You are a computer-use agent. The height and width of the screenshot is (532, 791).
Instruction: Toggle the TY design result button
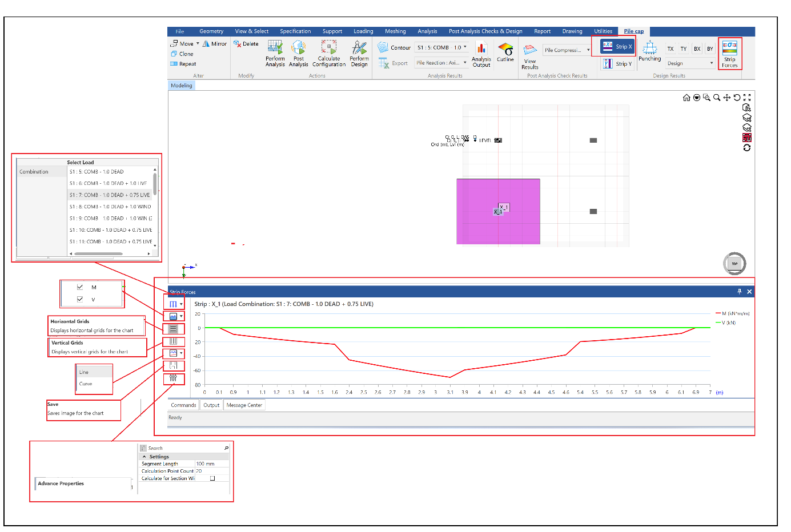(x=684, y=49)
